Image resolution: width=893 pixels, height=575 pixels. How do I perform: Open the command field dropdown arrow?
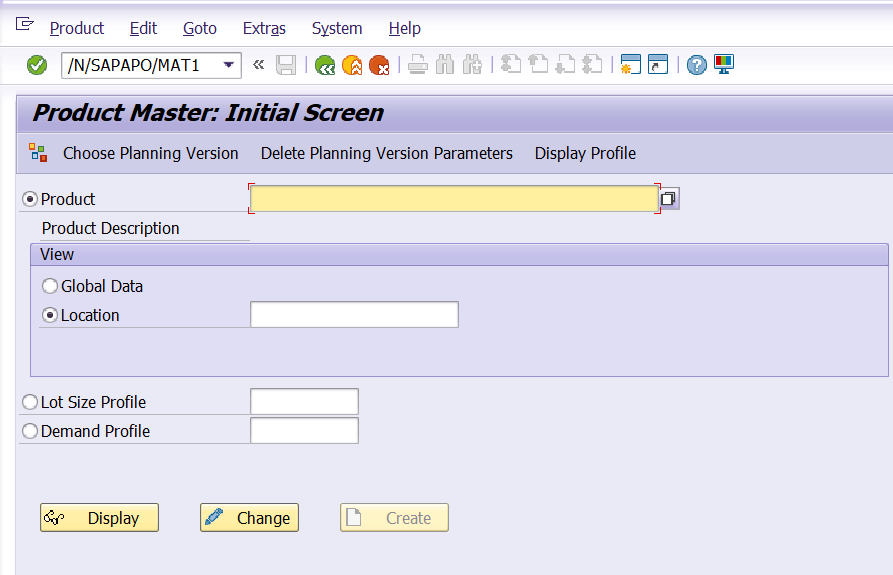(x=228, y=65)
